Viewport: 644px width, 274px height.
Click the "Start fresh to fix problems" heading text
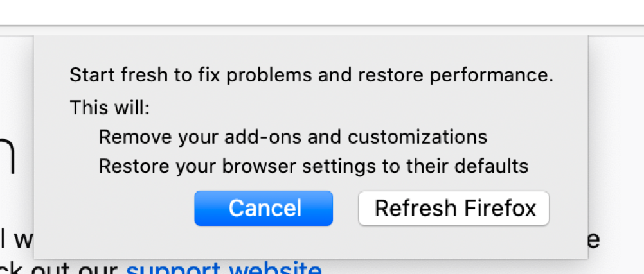tap(311, 76)
